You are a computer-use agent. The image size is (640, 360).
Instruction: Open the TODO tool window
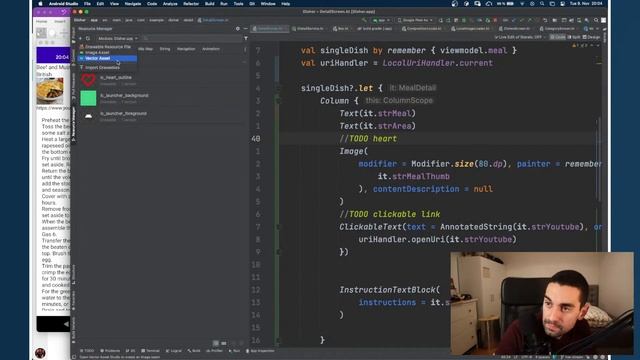pyautogui.click(x=87, y=351)
